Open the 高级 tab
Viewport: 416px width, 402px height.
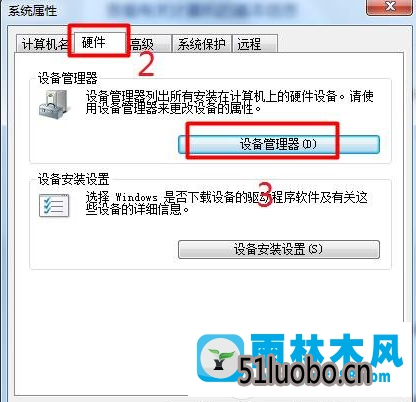pyautogui.click(x=149, y=44)
